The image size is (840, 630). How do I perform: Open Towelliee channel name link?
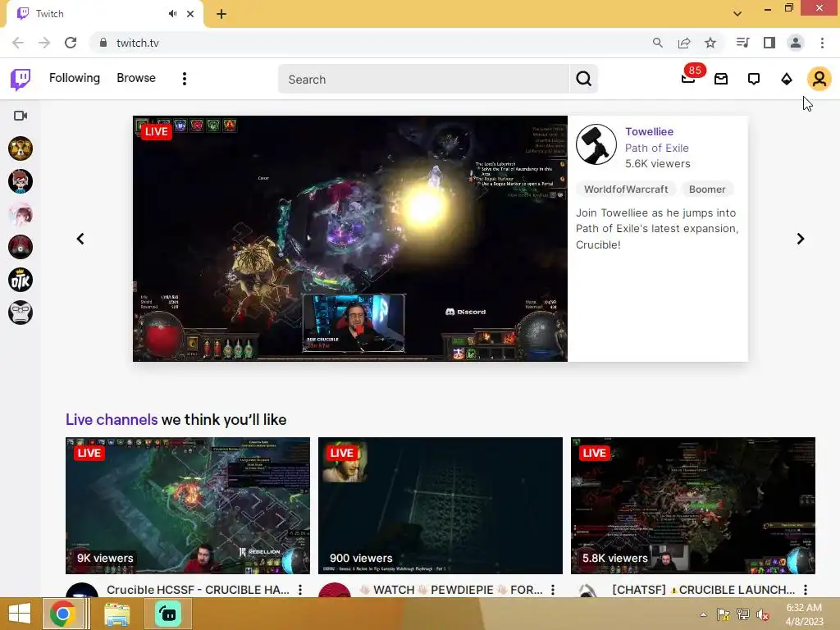pos(650,132)
